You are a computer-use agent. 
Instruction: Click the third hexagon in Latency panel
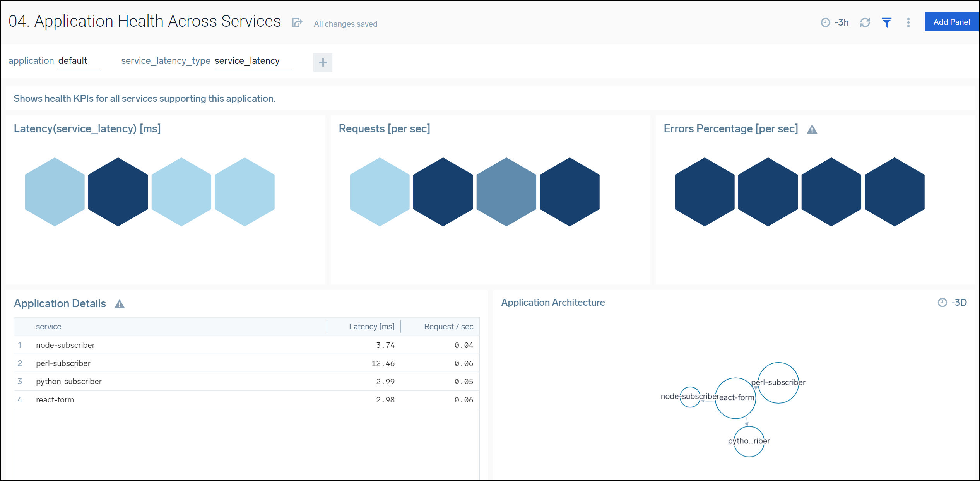click(x=181, y=192)
